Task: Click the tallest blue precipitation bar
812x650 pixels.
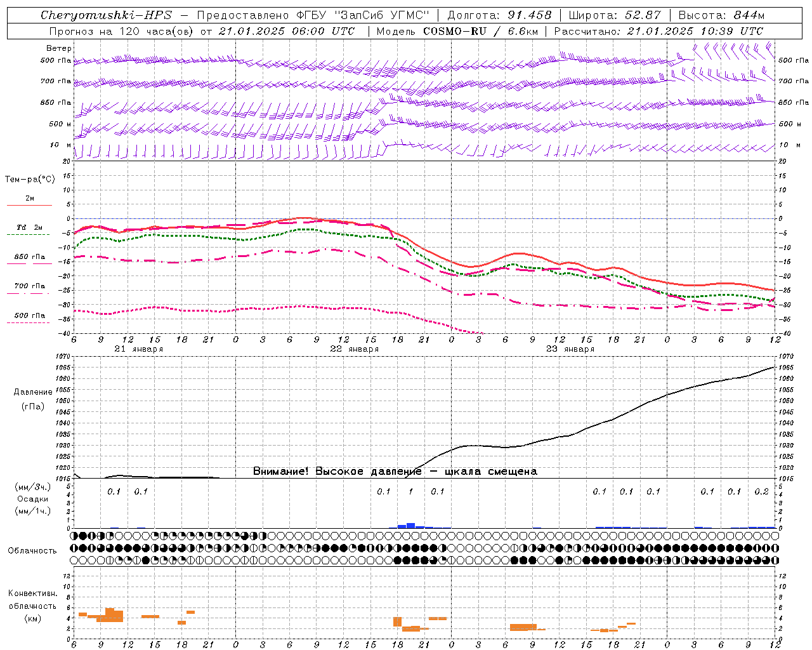Action: tap(410, 526)
